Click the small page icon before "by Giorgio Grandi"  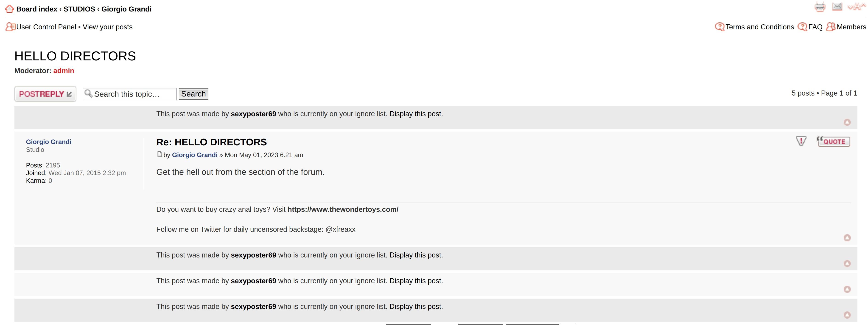[160, 154]
